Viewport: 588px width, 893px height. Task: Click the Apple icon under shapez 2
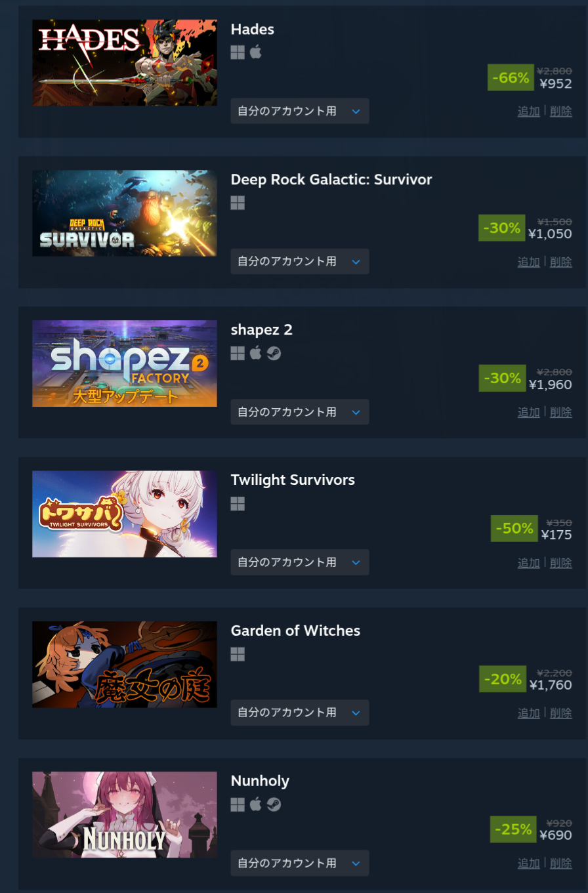[256, 353]
